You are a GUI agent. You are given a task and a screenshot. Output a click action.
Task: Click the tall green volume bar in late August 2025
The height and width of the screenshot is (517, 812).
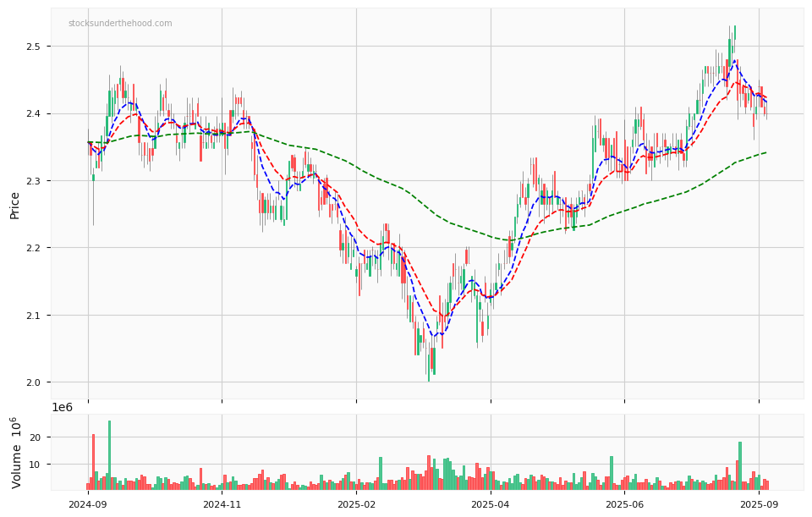740,465
